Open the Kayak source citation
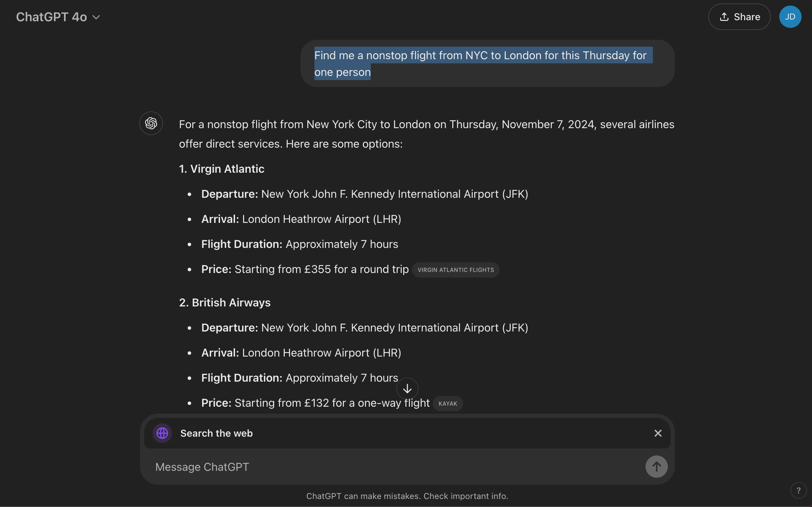812x507 pixels. pos(448,404)
